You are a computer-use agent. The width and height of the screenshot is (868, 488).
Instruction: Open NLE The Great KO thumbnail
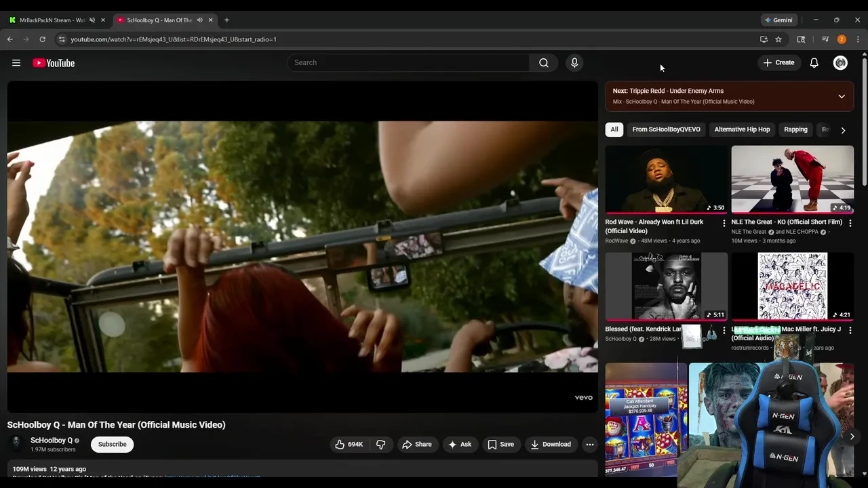[x=793, y=180]
